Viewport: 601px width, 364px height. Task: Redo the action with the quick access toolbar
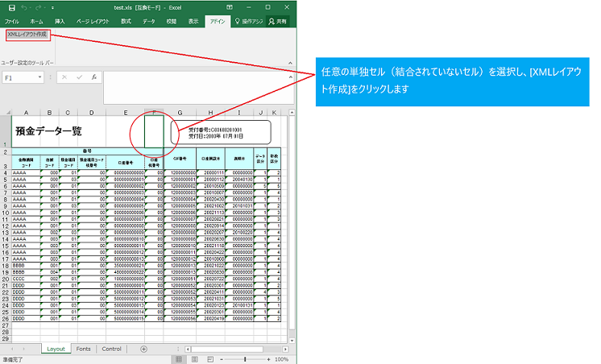point(39,8)
